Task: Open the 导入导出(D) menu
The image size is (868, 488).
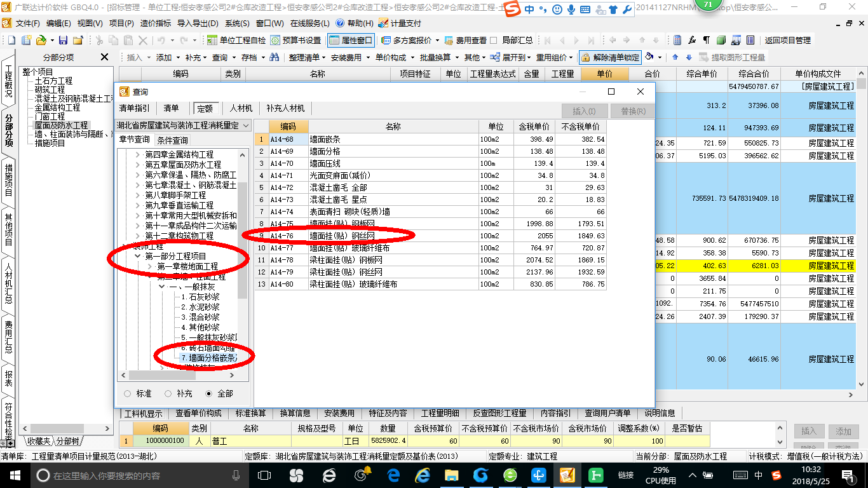Action: (197, 23)
